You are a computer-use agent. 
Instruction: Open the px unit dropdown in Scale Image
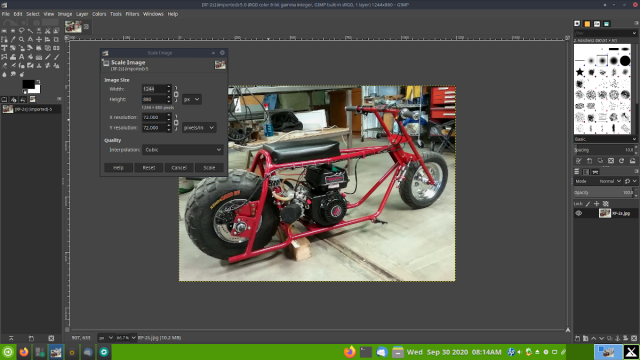(191, 99)
